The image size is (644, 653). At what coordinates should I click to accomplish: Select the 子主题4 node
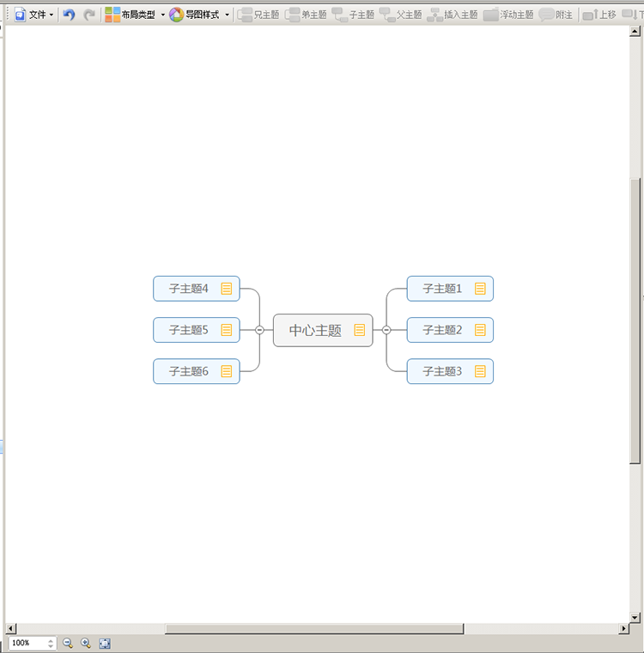pyautogui.click(x=189, y=289)
